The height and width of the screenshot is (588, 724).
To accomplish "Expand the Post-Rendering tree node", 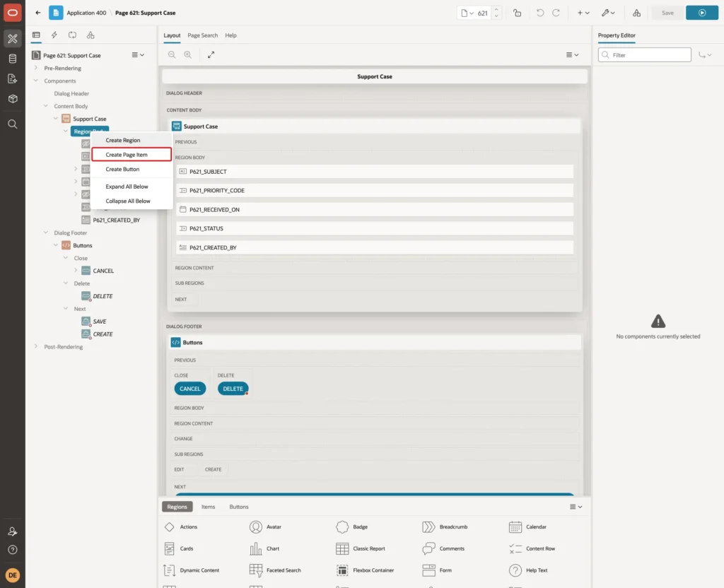I will pos(36,346).
